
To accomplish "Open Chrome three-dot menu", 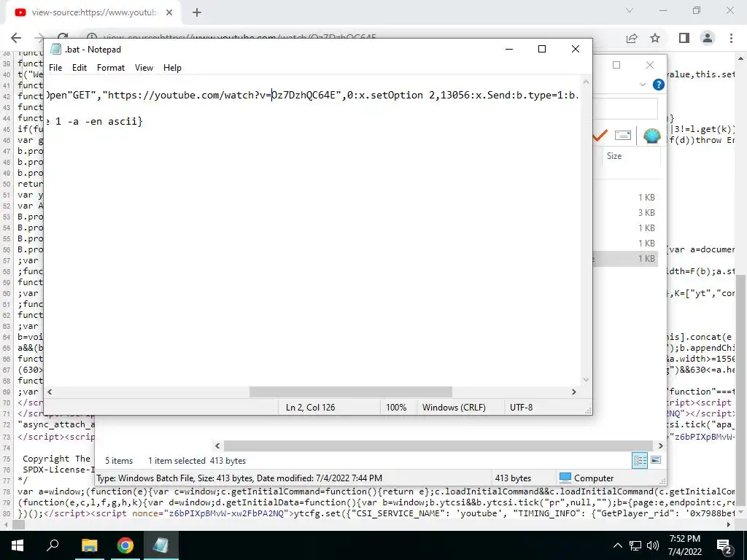I will point(731,38).
